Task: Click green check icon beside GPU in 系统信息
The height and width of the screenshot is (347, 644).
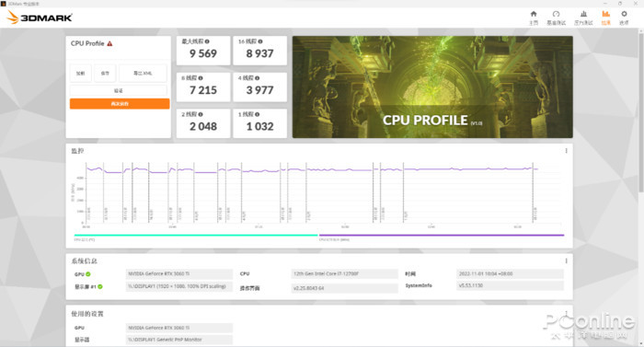Action: pyautogui.click(x=88, y=274)
